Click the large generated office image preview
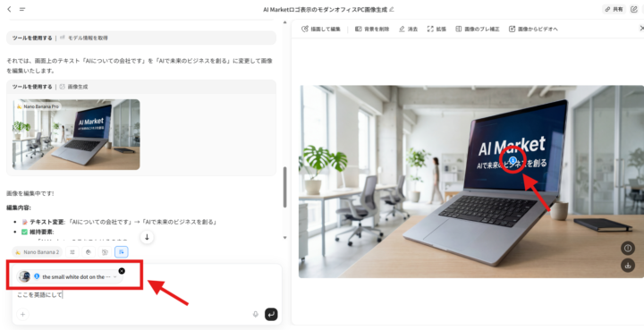Viewport: 644px width, 330px height. [x=471, y=182]
